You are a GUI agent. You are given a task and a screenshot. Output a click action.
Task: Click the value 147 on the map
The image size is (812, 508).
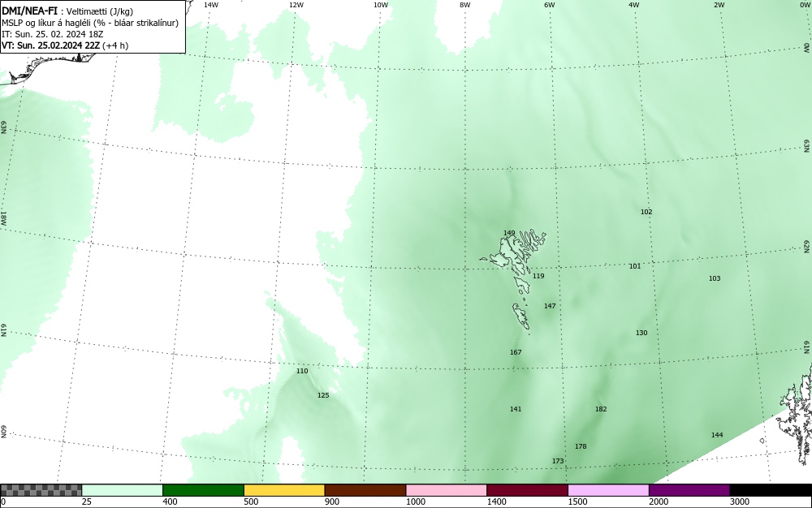[x=550, y=306]
